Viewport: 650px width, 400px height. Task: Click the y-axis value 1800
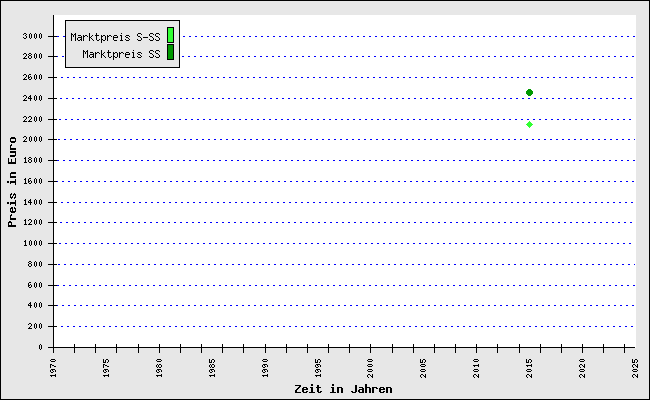33,160
